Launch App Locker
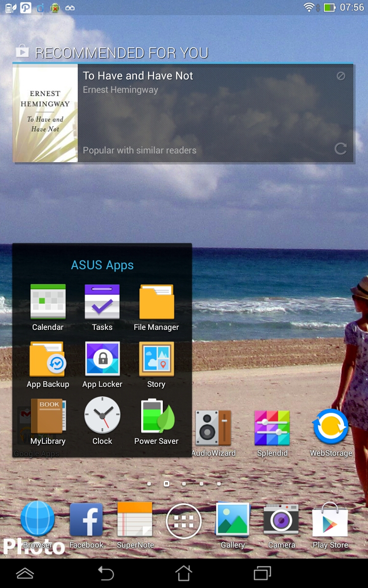The height and width of the screenshot is (588, 368). coord(102,359)
